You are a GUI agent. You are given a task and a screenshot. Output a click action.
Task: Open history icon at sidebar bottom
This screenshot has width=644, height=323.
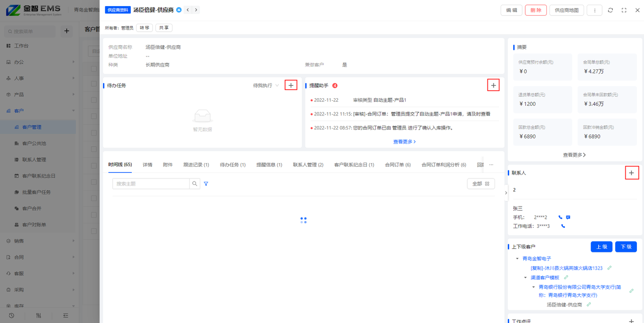click(x=12, y=315)
